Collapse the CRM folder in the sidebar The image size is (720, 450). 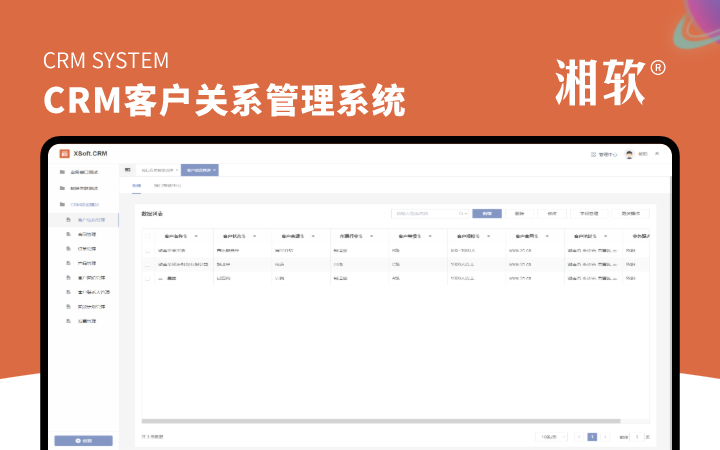pyautogui.click(x=62, y=203)
